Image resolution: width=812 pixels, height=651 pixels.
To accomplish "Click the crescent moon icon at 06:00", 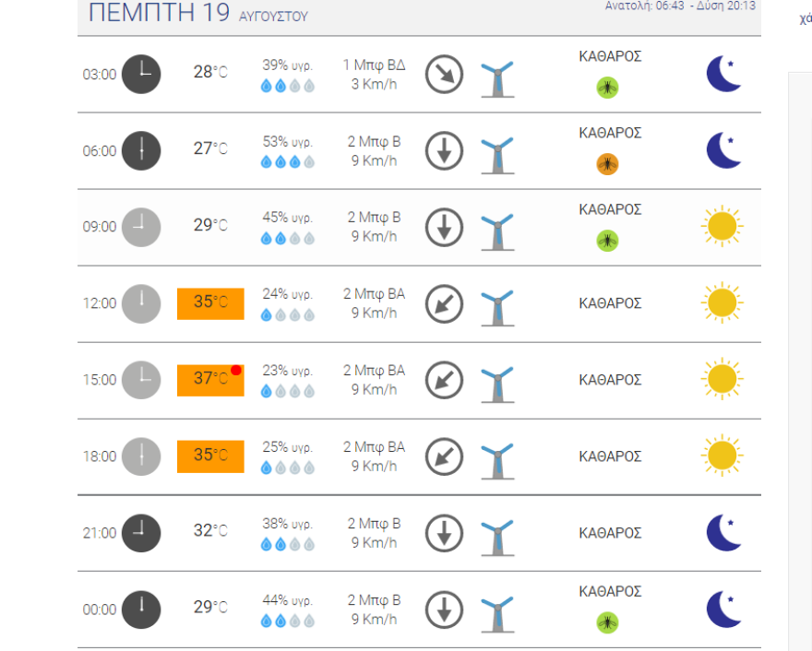I will point(723,150).
